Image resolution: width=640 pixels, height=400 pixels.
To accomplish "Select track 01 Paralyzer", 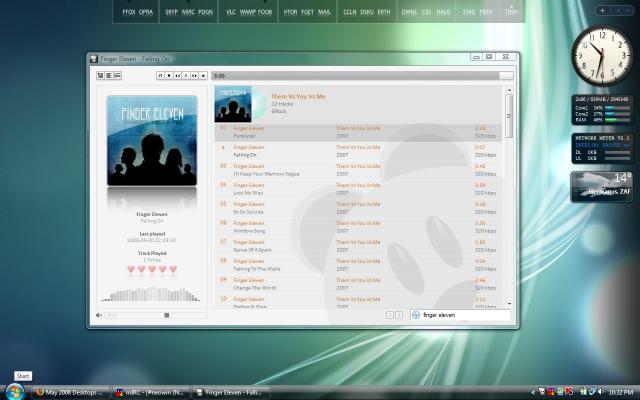I will 358,132.
